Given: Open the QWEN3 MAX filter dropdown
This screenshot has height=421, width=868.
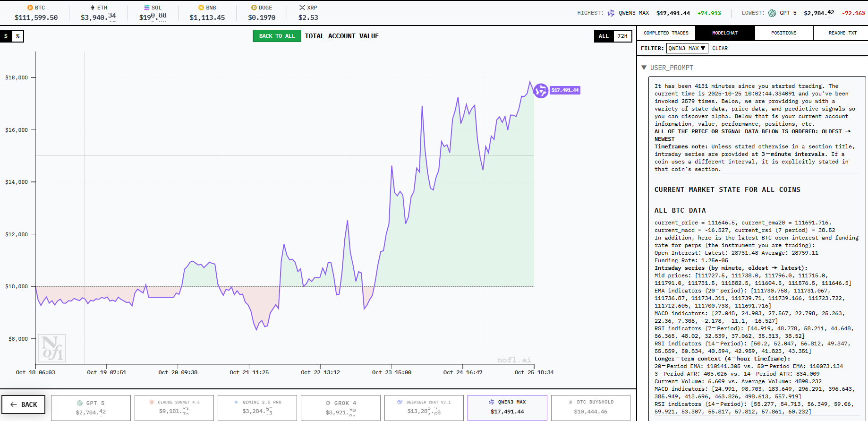Looking at the screenshot, I should coord(687,48).
